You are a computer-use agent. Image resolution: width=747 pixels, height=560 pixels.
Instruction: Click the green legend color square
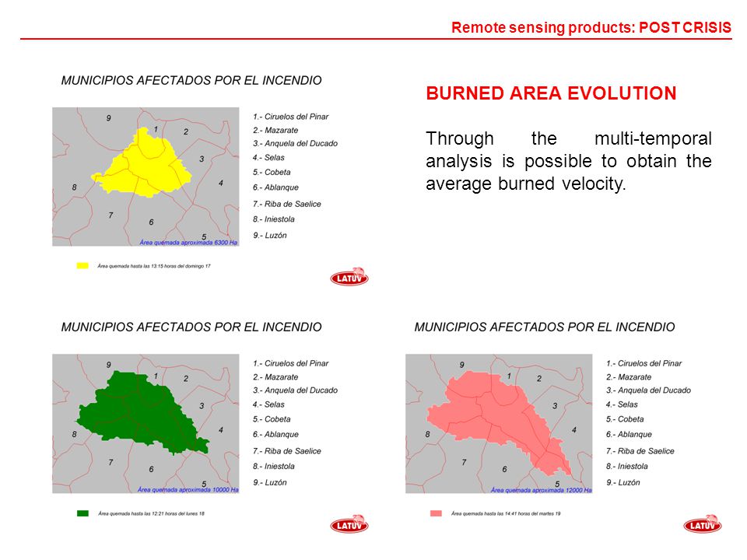[82, 513]
